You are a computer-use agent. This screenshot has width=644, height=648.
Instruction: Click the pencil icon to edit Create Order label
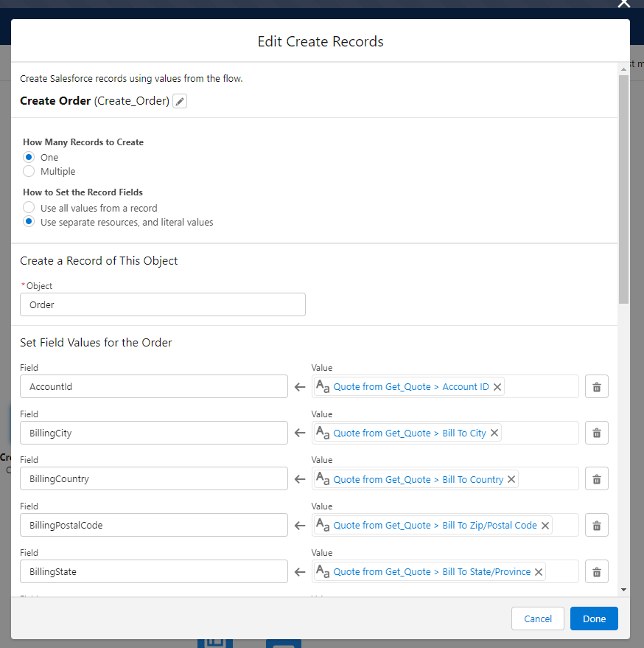point(180,101)
